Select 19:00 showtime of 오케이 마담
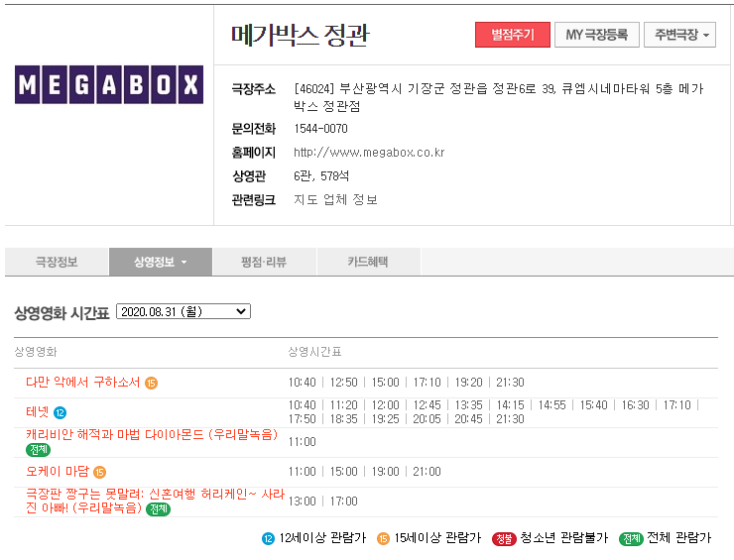Viewport: 734px width, 560px height. [x=385, y=472]
